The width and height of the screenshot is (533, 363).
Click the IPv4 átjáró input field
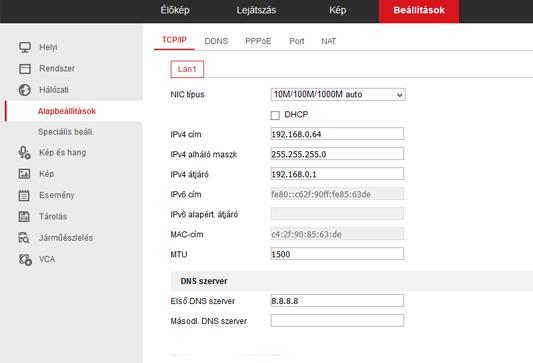(x=337, y=174)
